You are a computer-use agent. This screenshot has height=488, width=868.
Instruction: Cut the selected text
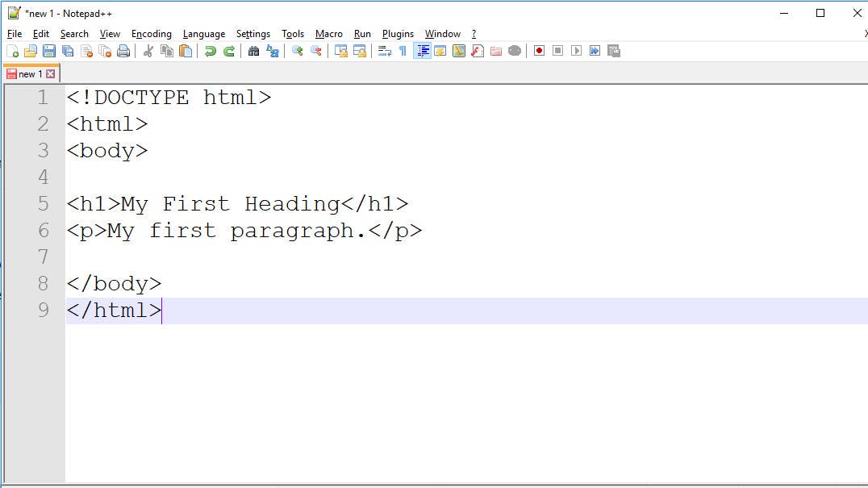pyautogui.click(x=148, y=51)
